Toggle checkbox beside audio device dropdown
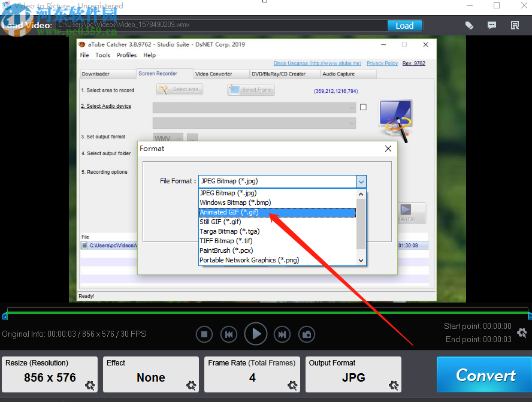Screen dimensions: 532x402 363,107
